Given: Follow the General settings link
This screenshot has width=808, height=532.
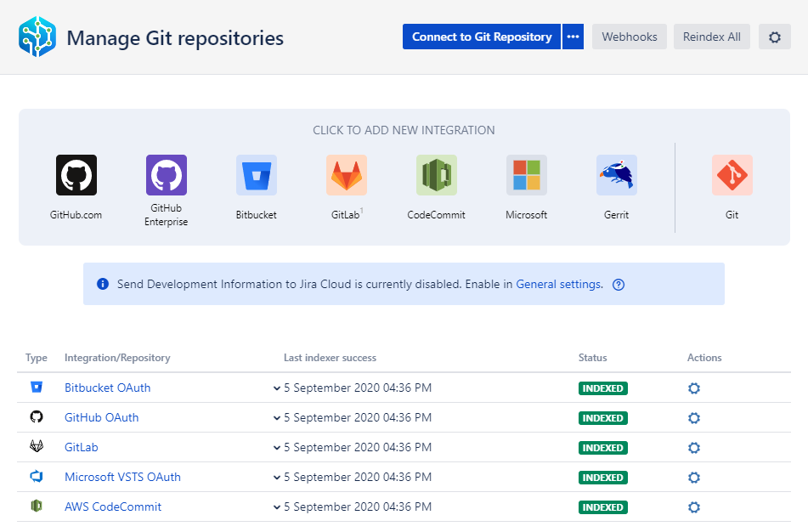Looking at the screenshot, I should pyautogui.click(x=559, y=285).
